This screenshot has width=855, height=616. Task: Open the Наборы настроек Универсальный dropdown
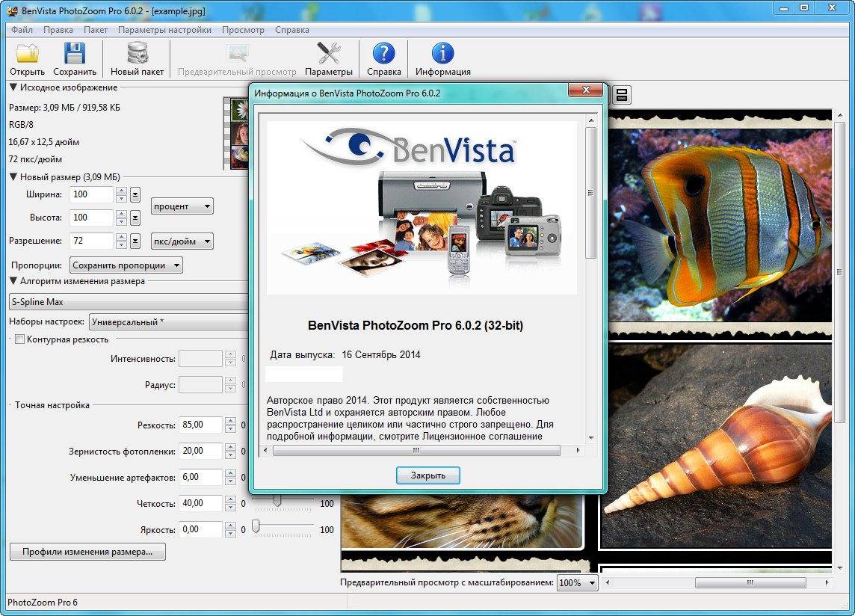pos(169,322)
